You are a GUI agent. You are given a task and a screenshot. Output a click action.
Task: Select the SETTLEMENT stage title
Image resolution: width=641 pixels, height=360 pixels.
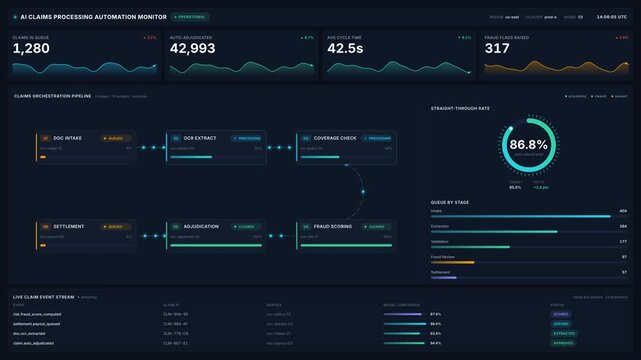69,226
